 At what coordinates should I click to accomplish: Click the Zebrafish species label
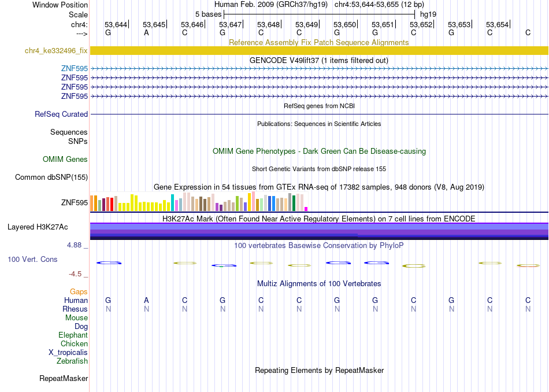click(x=72, y=361)
